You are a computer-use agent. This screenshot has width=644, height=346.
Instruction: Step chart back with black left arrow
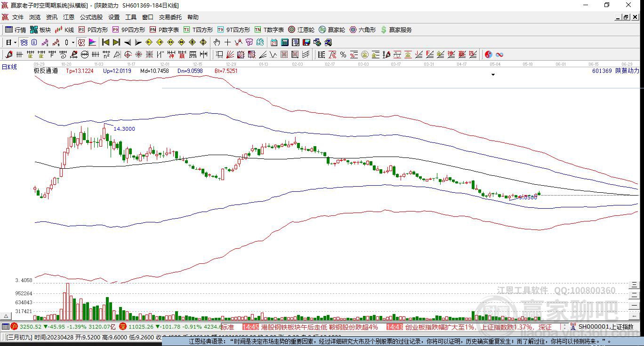pyautogui.click(x=127, y=42)
